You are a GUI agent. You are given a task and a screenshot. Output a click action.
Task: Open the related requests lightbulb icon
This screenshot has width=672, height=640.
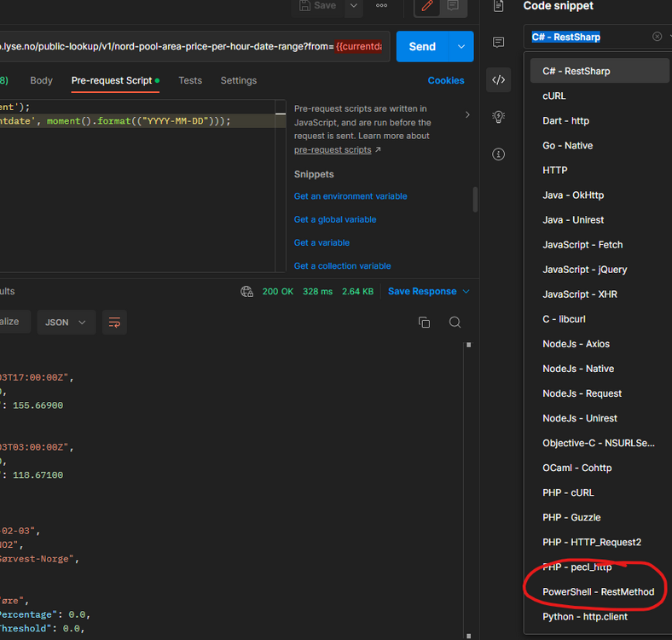click(499, 117)
